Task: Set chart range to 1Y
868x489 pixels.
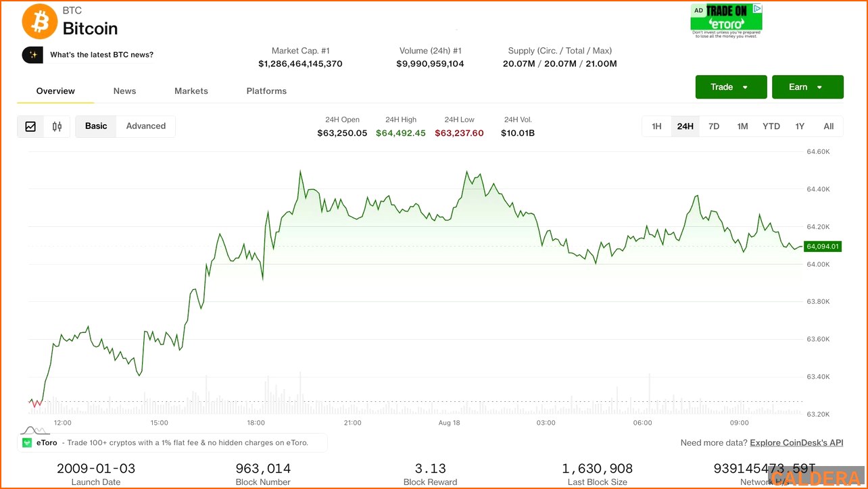Action: pos(800,126)
